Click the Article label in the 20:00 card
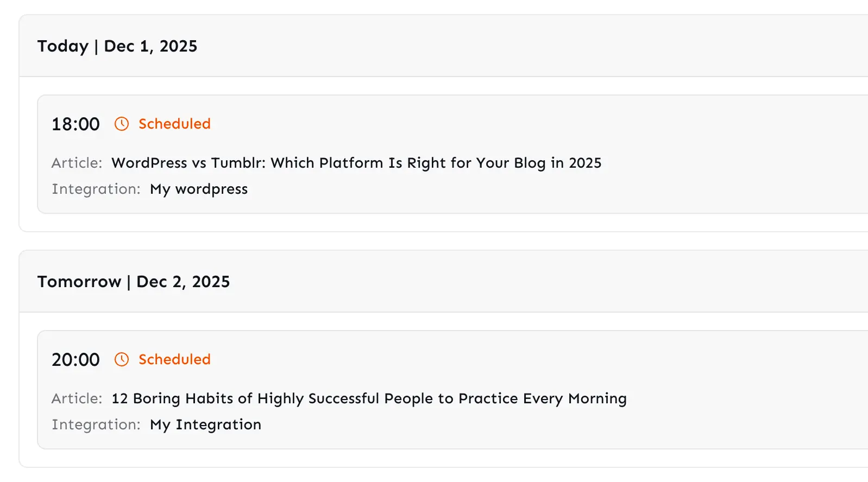868x482 pixels. point(77,399)
